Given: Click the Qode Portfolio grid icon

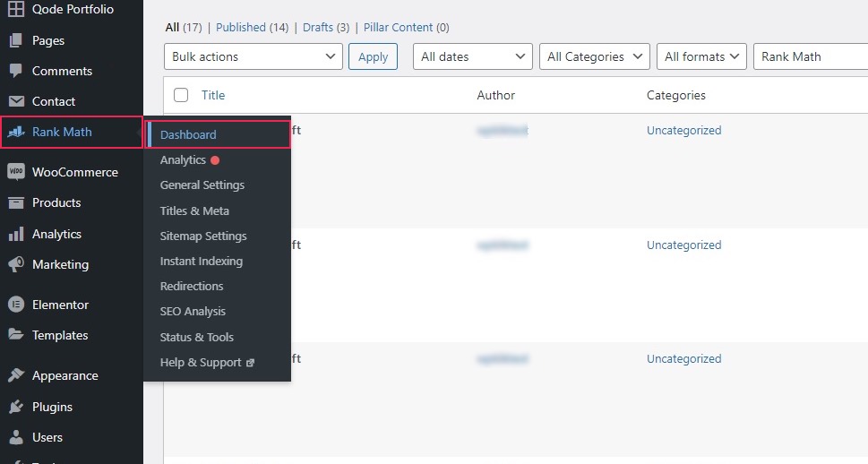Looking at the screenshot, I should point(16,9).
